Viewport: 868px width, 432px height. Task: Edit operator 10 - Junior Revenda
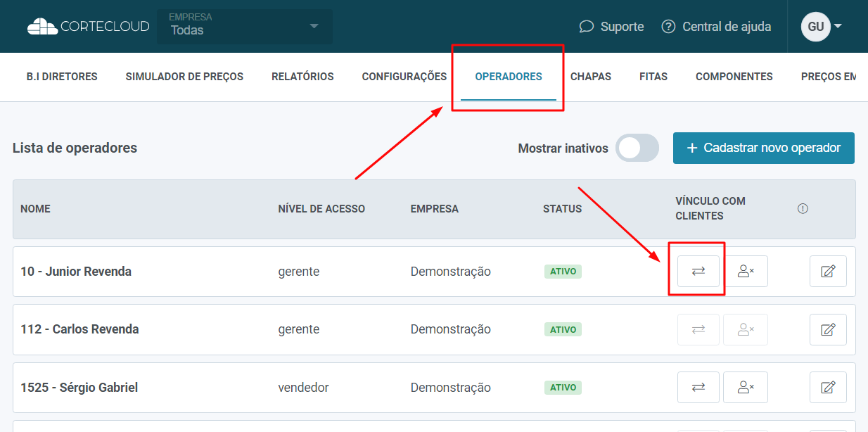828,271
